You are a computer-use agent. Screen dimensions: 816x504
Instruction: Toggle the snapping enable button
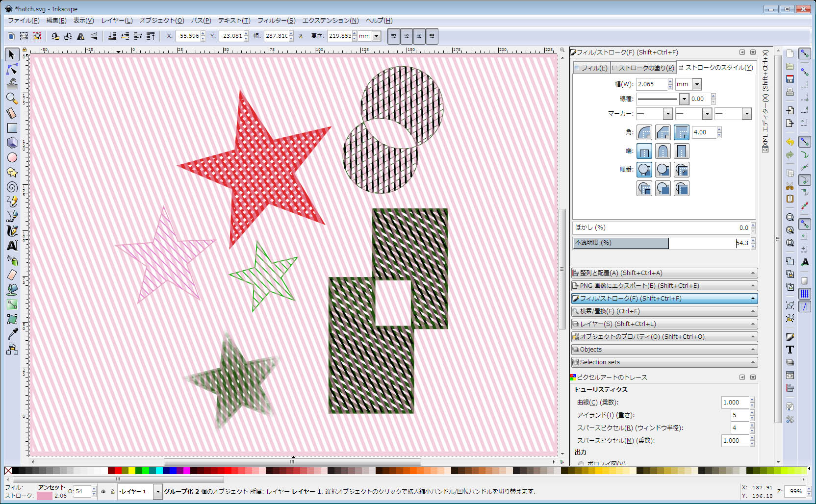pyautogui.click(x=804, y=53)
